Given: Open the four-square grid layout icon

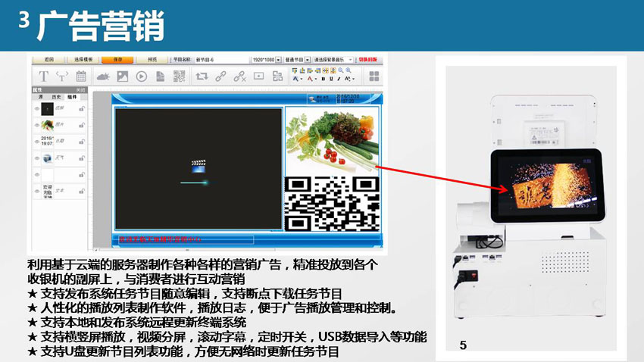Looking at the screenshot, I should pos(374,76).
